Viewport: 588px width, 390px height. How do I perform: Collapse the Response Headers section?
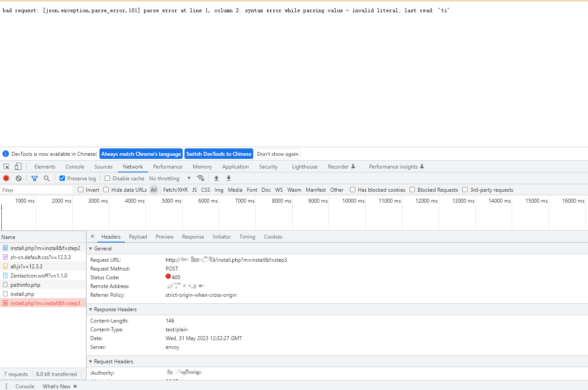tap(115, 309)
